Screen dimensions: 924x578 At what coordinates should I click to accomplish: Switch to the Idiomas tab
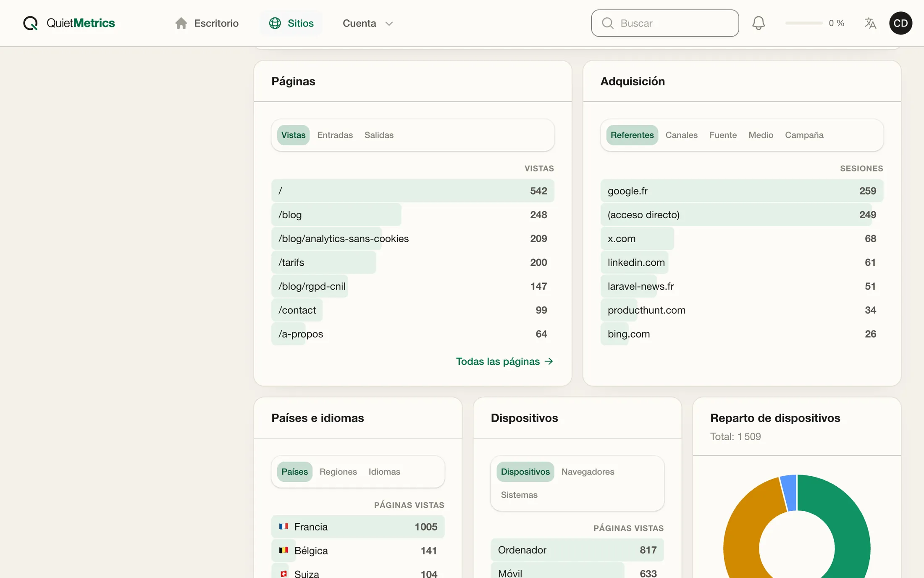(x=384, y=472)
